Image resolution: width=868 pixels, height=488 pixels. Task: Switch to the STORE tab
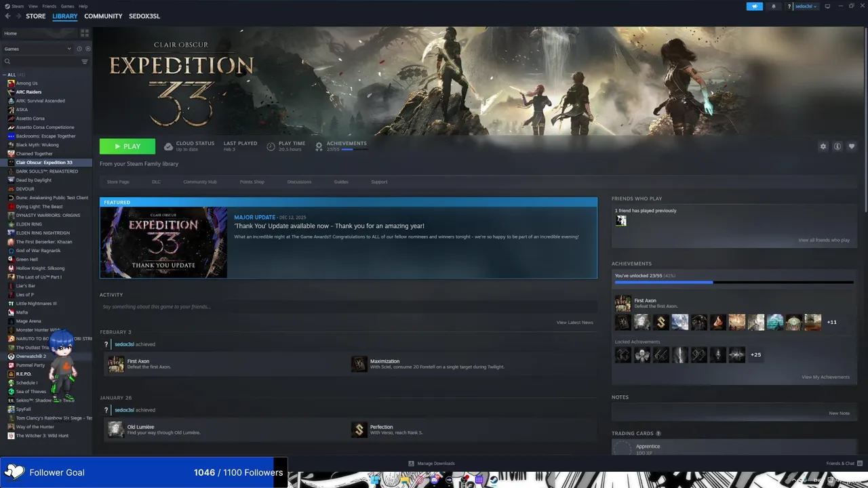(x=36, y=16)
